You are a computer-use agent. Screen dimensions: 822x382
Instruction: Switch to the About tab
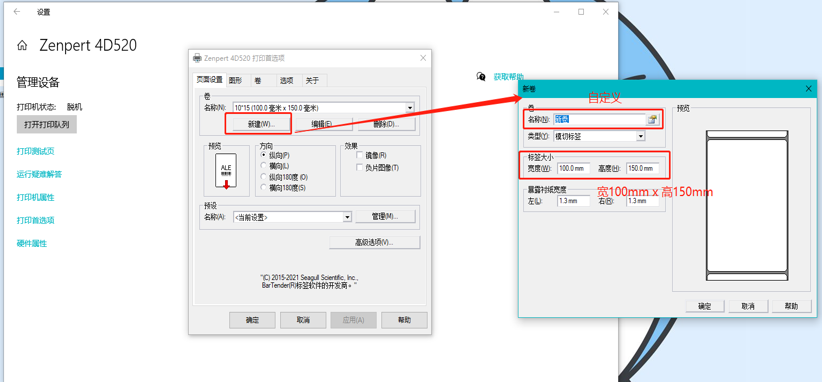click(312, 81)
